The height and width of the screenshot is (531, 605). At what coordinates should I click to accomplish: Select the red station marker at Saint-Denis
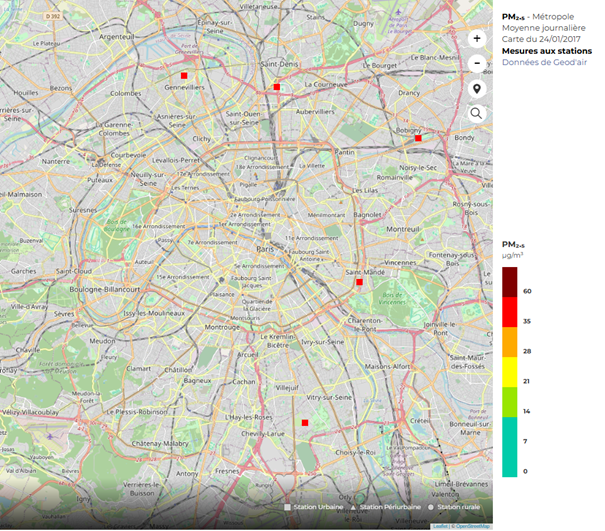pyautogui.click(x=277, y=87)
